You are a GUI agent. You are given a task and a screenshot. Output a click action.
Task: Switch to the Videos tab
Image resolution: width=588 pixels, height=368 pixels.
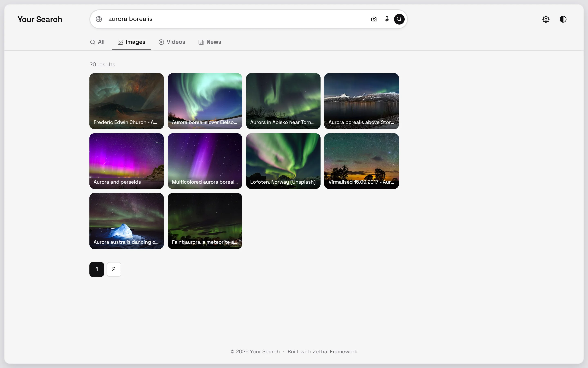click(x=172, y=42)
